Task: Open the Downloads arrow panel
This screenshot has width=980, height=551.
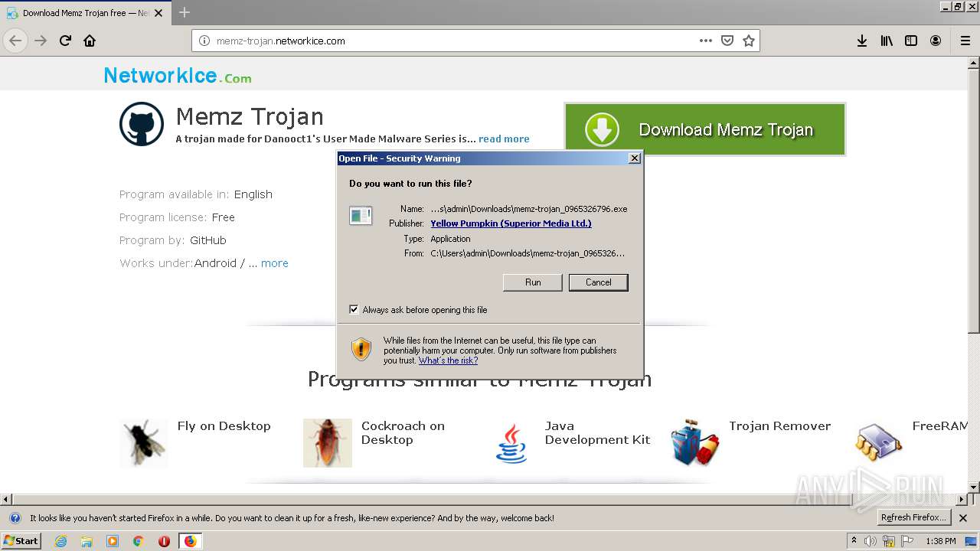Action: (x=862, y=41)
